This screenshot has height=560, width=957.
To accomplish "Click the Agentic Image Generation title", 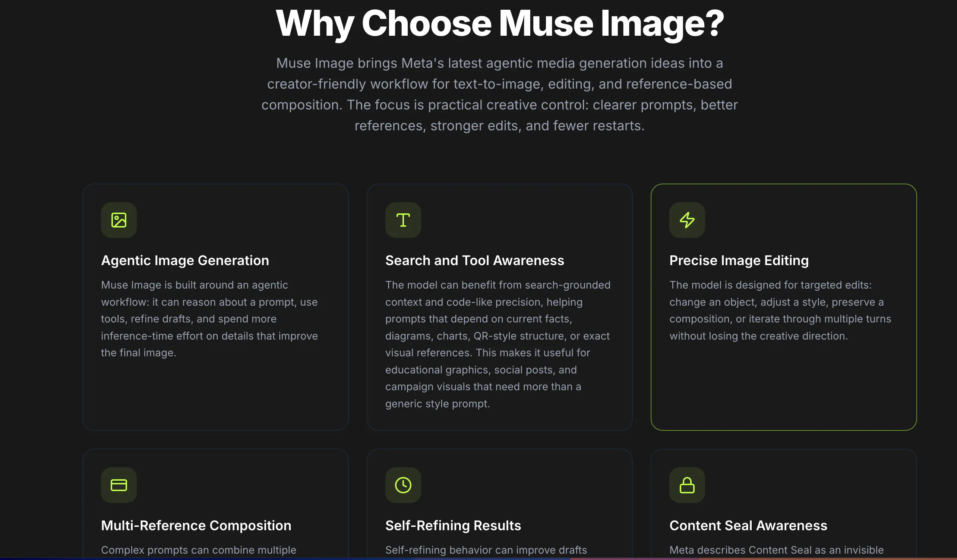I will (185, 261).
